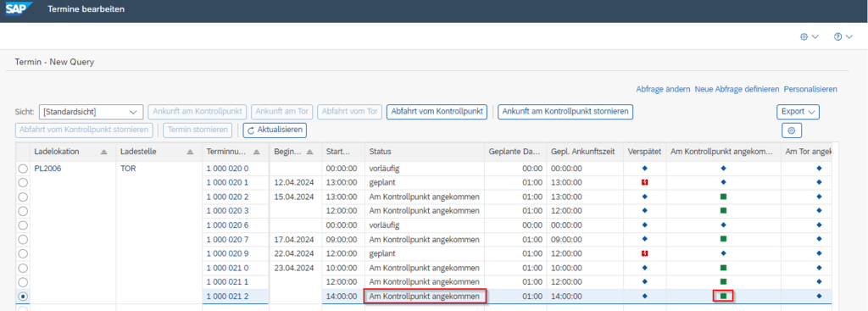
Task: Sort by the Begin... column sort icon
Action: coord(309,152)
